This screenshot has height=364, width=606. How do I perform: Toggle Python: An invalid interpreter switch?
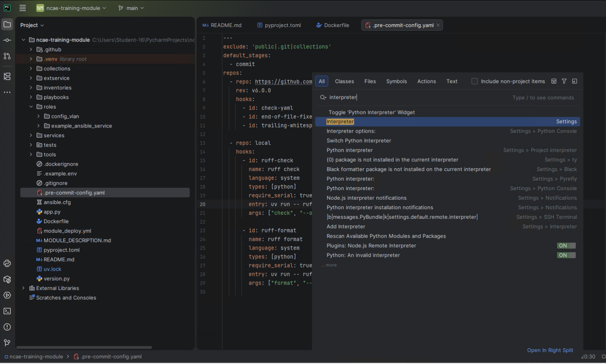(x=566, y=255)
